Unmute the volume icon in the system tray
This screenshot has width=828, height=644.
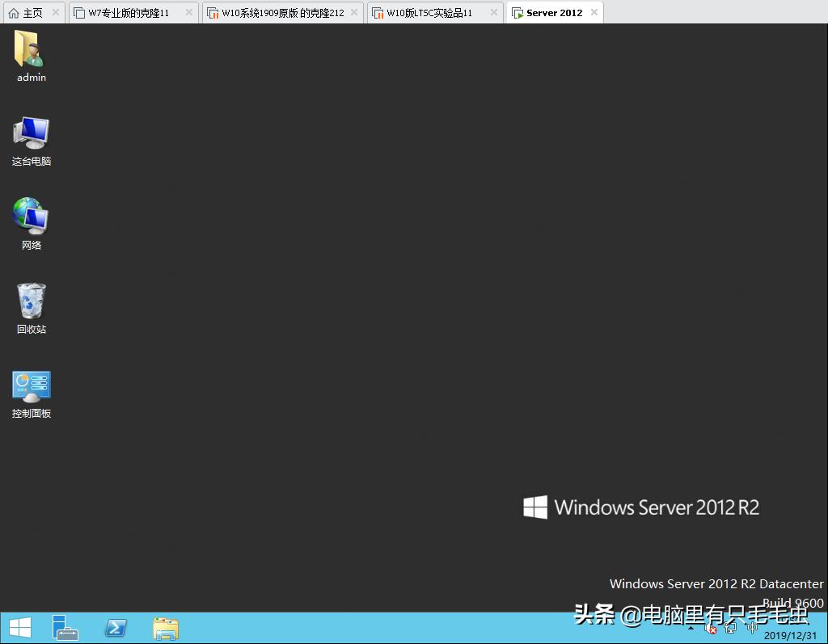pos(712,629)
